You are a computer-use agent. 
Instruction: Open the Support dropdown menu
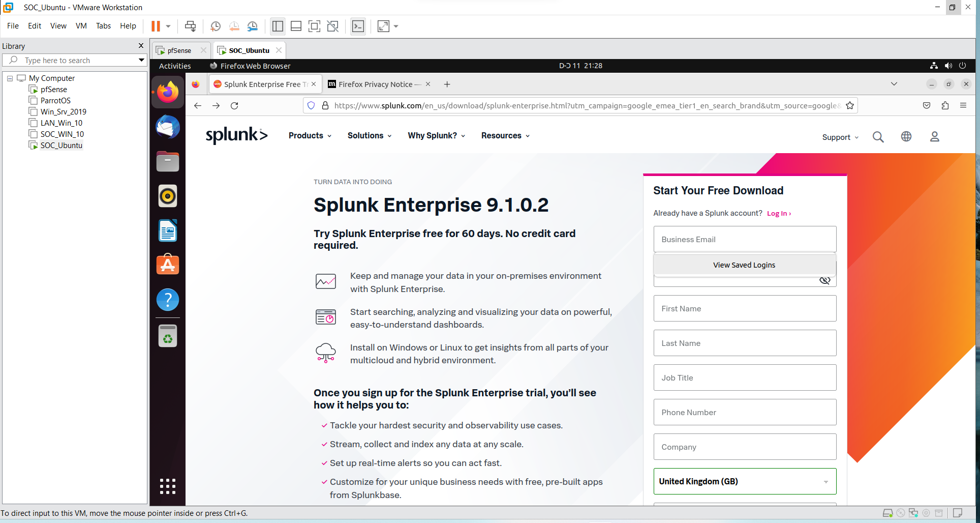(x=840, y=137)
